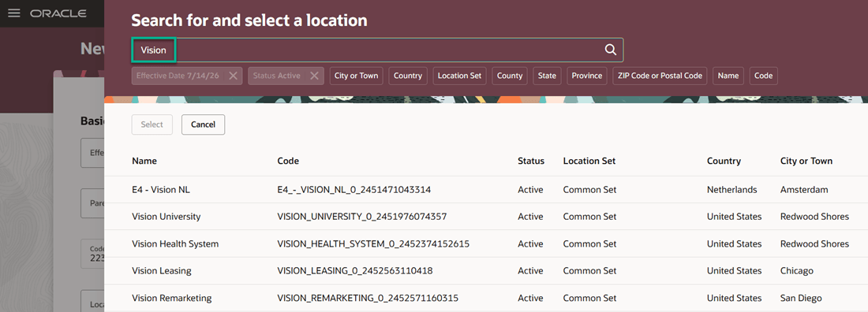Click the Name column header
The width and height of the screenshot is (868, 312).
(x=144, y=161)
